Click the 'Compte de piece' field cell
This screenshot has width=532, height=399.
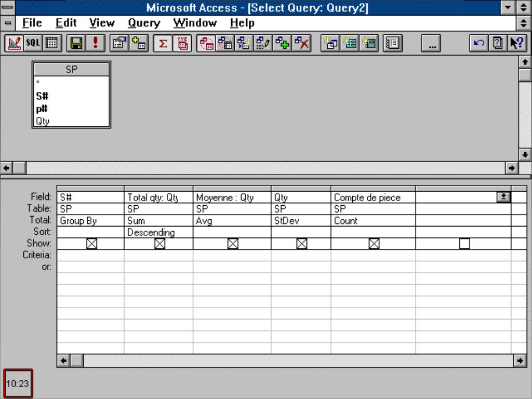[x=373, y=197]
